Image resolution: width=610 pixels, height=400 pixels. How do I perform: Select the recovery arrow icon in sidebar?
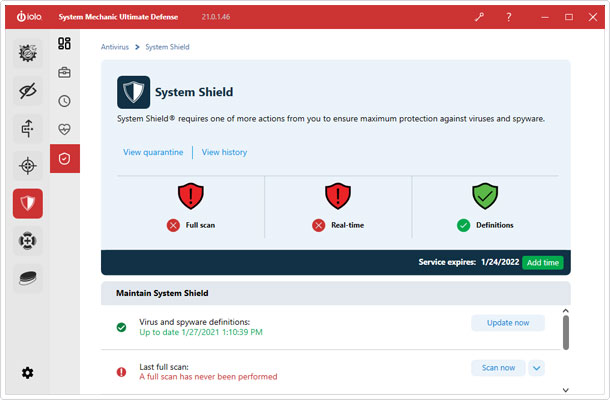(x=28, y=128)
